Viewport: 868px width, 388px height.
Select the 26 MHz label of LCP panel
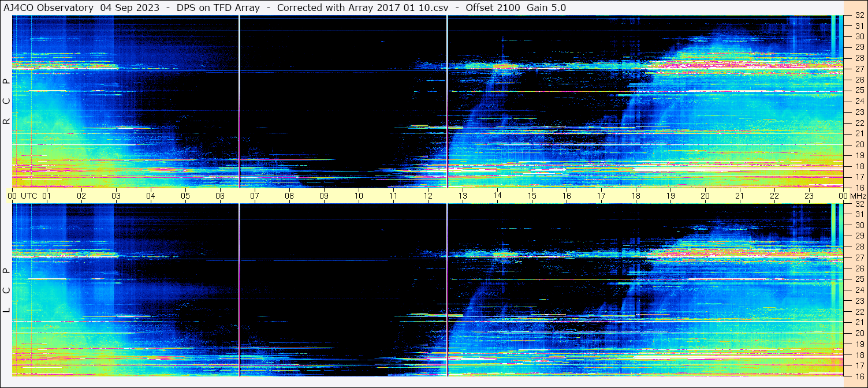click(x=859, y=268)
